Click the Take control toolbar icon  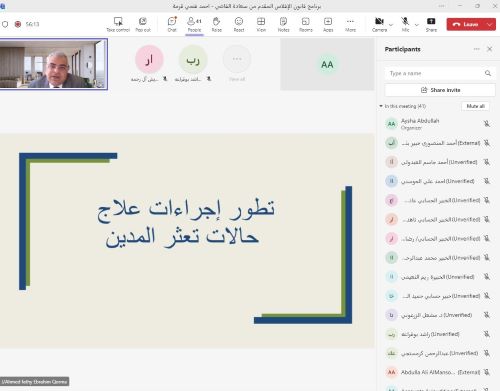(118, 24)
